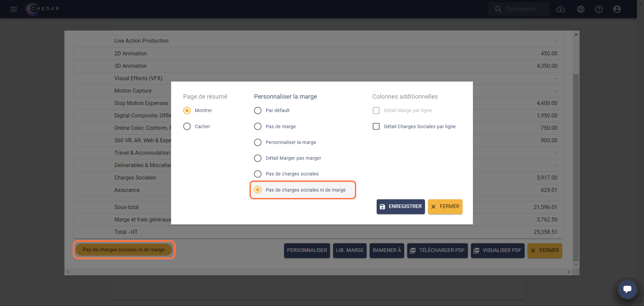This screenshot has height=306, width=644.
Task: Click Travel & Accomodation row label
Action: pyautogui.click(x=142, y=153)
